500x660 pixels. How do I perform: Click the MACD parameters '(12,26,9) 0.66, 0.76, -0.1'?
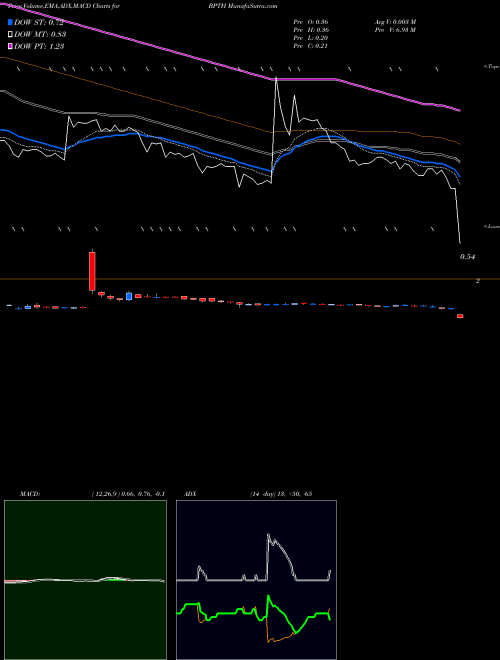pyautogui.click(x=128, y=494)
